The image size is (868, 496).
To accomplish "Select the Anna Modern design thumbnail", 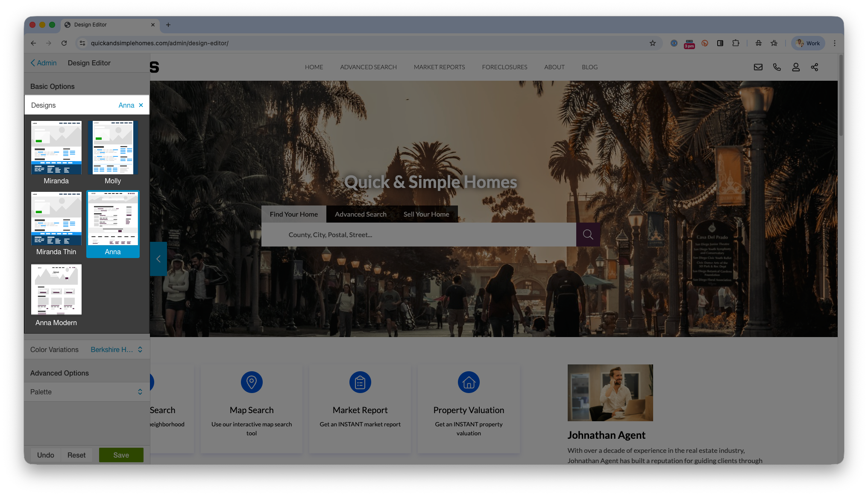I will coord(56,290).
